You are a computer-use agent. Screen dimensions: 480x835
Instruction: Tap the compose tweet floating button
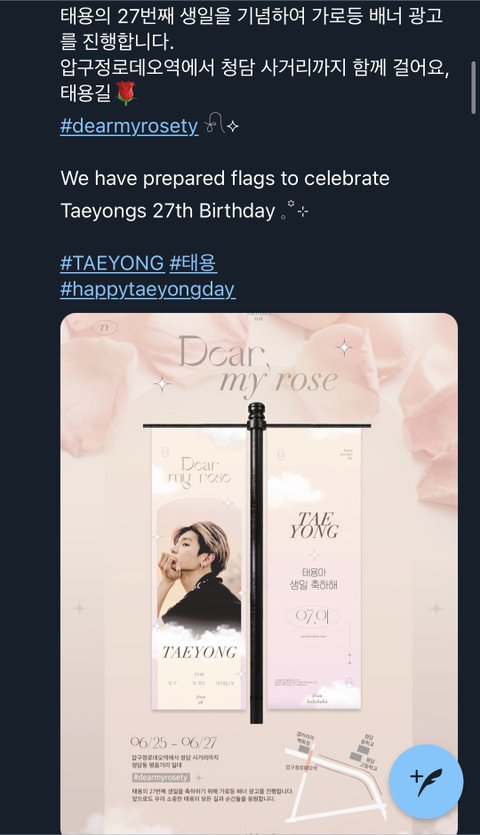pyautogui.click(x=426, y=781)
